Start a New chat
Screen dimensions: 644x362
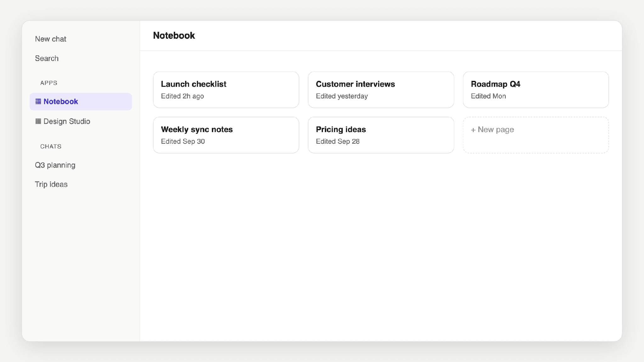click(51, 39)
